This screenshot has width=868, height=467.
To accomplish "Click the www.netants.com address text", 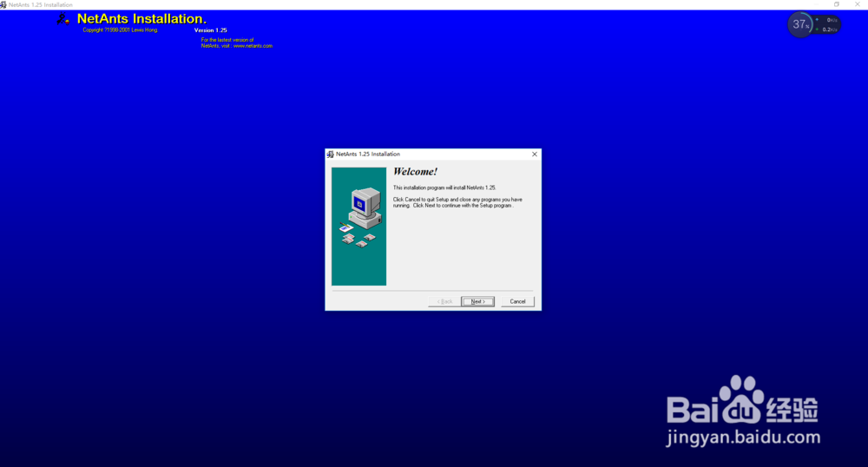I will [x=253, y=46].
